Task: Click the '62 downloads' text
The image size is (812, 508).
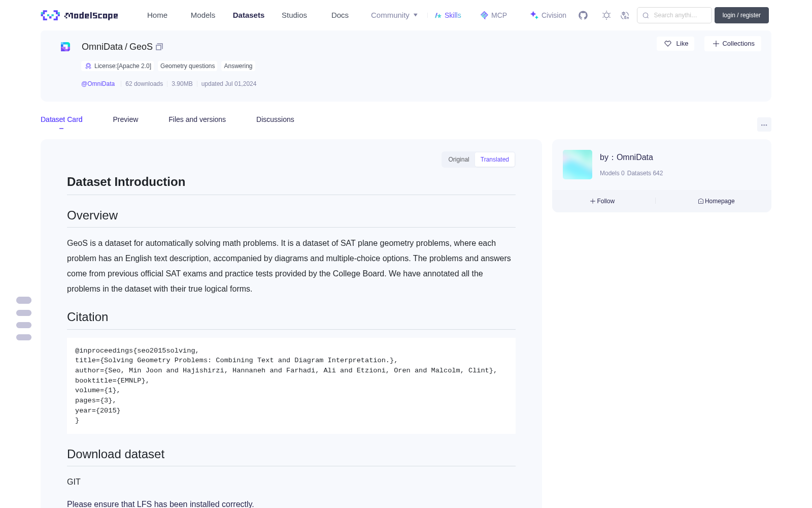Action: (144, 84)
